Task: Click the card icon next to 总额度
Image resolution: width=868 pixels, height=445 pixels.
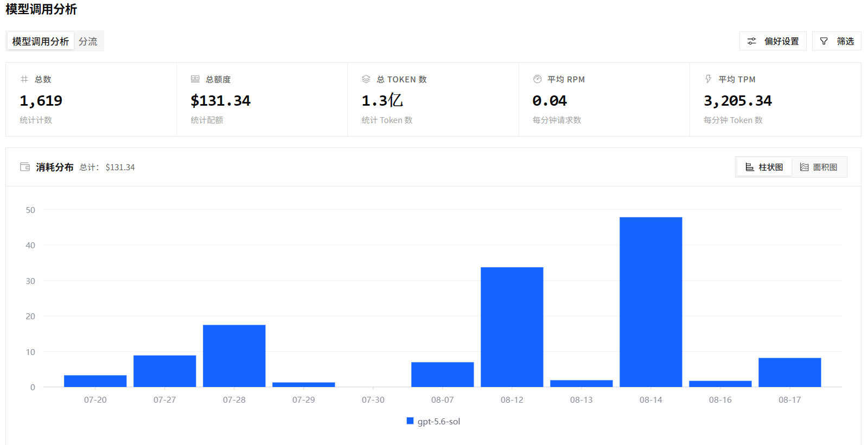Action: (195, 79)
